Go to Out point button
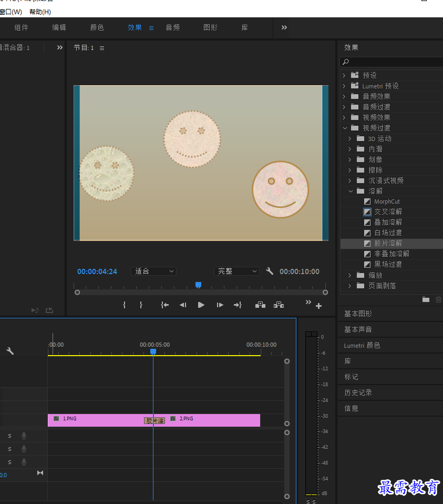 pos(238,305)
